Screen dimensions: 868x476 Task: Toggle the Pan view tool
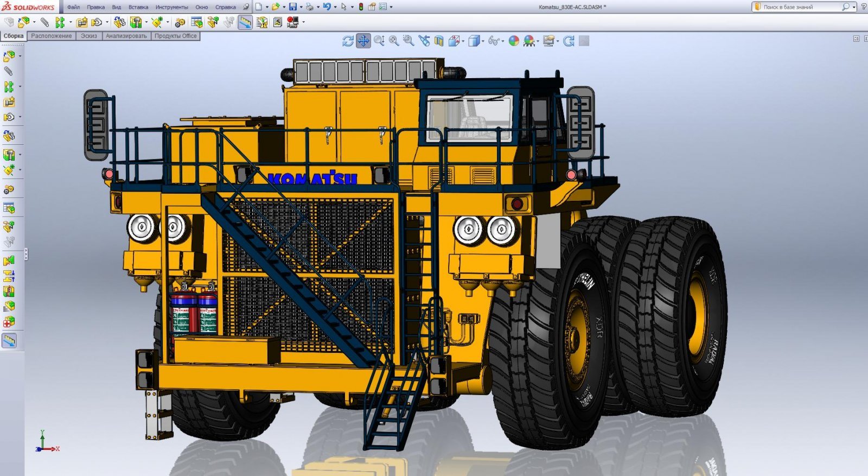[x=363, y=41]
